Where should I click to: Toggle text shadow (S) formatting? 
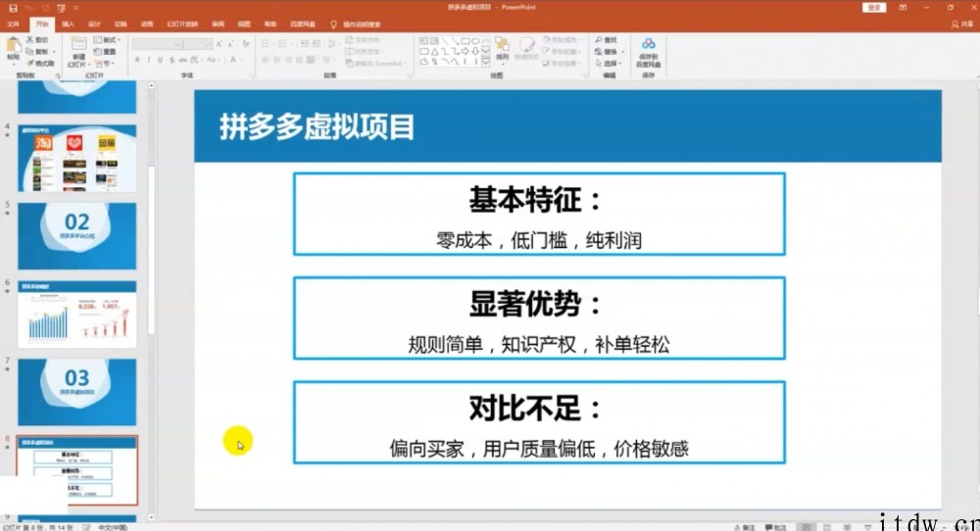[x=171, y=60]
